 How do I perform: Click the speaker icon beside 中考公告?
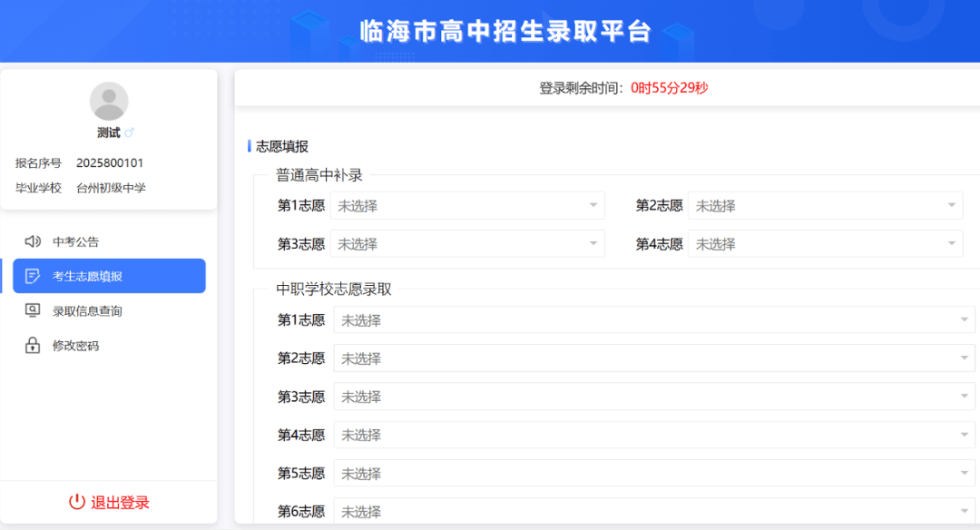pos(33,241)
